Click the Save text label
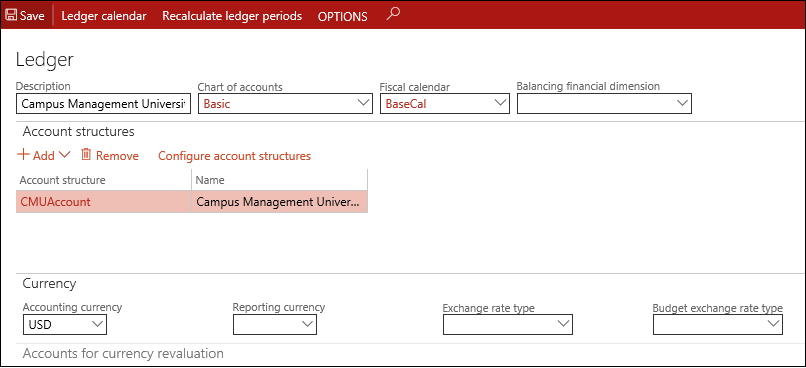 (x=32, y=16)
